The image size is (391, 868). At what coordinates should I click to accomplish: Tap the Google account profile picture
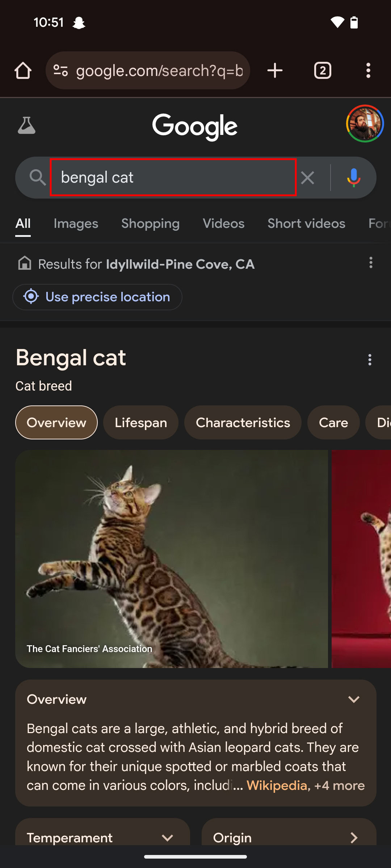click(365, 124)
